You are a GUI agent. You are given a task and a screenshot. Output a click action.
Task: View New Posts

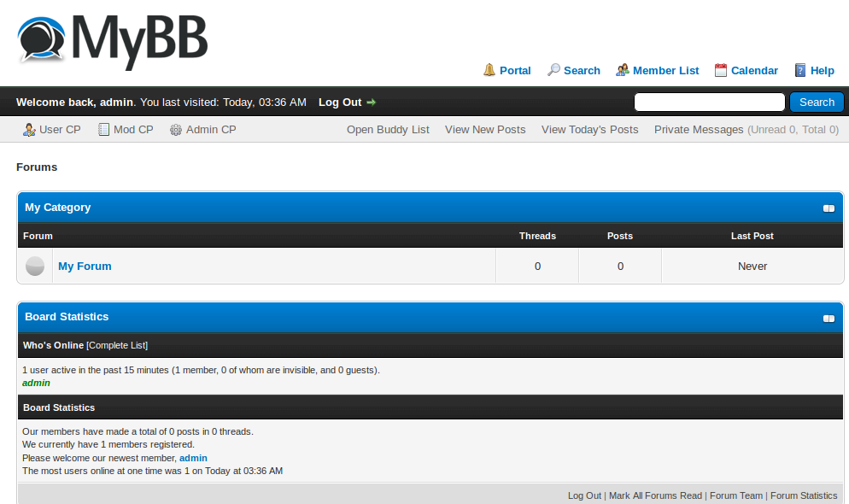(x=485, y=129)
